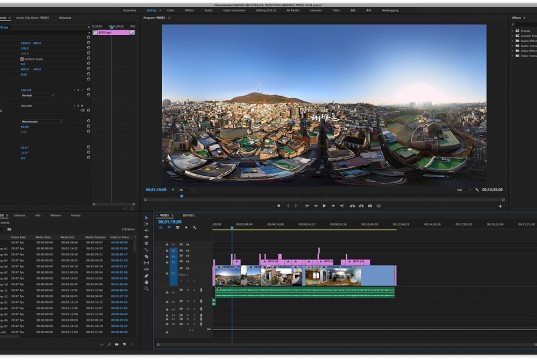This screenshot has width=537, height=360.
Task: Go to In point in Program monitor
Action: point(307,206)
